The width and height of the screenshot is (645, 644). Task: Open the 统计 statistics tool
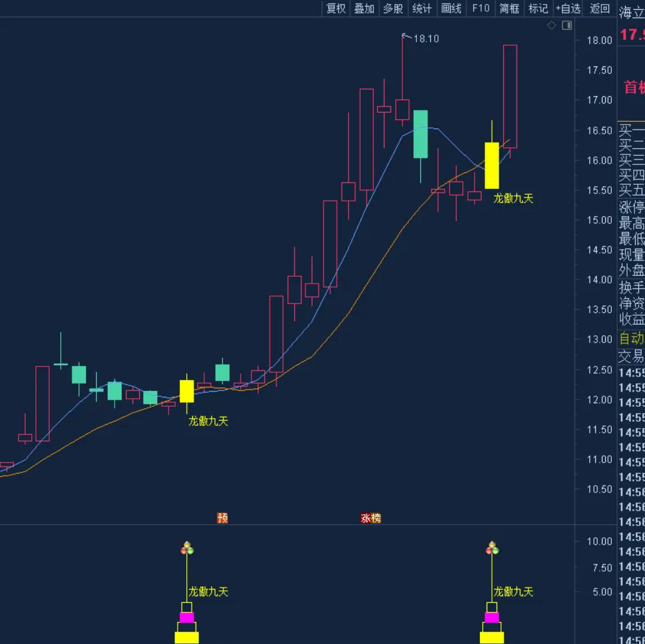(x=422, y=9)
